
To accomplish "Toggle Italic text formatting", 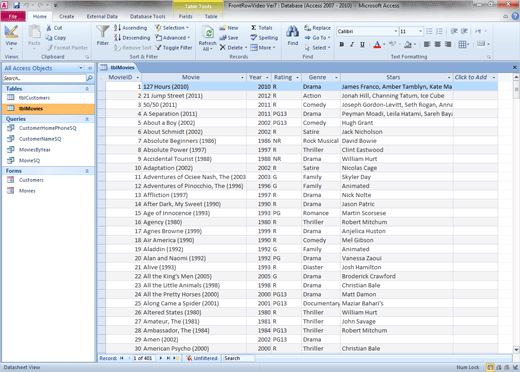I will point(352,44).
